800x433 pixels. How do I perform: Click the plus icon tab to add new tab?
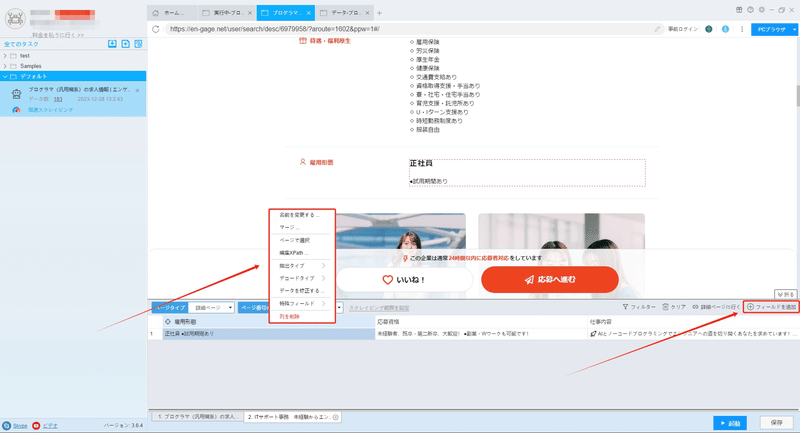coord(379,13)
